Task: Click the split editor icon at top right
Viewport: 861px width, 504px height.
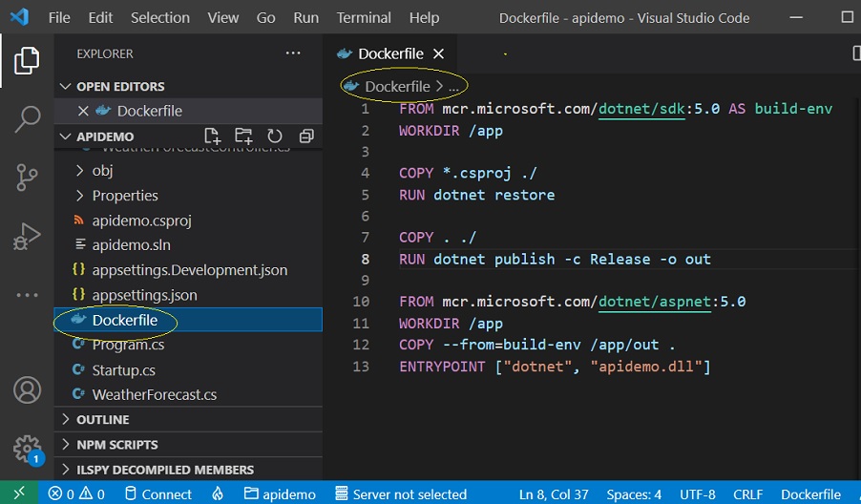Action: [856, 53]
